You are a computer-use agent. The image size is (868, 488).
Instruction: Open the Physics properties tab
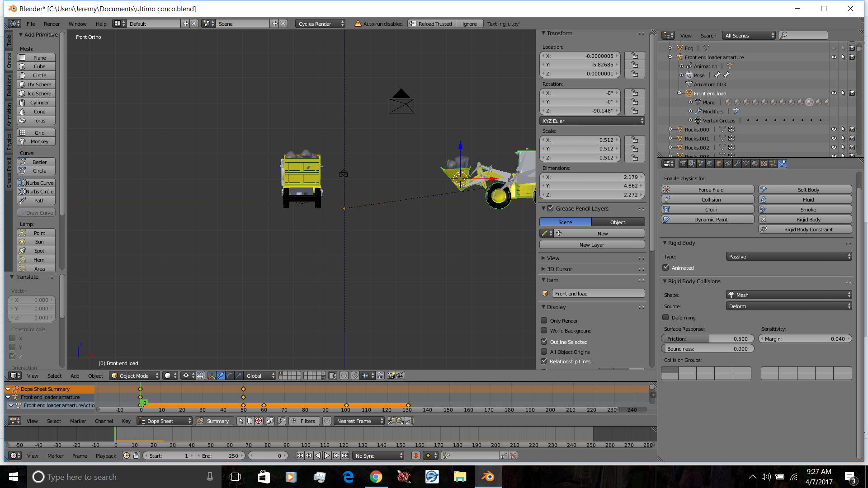782,164
